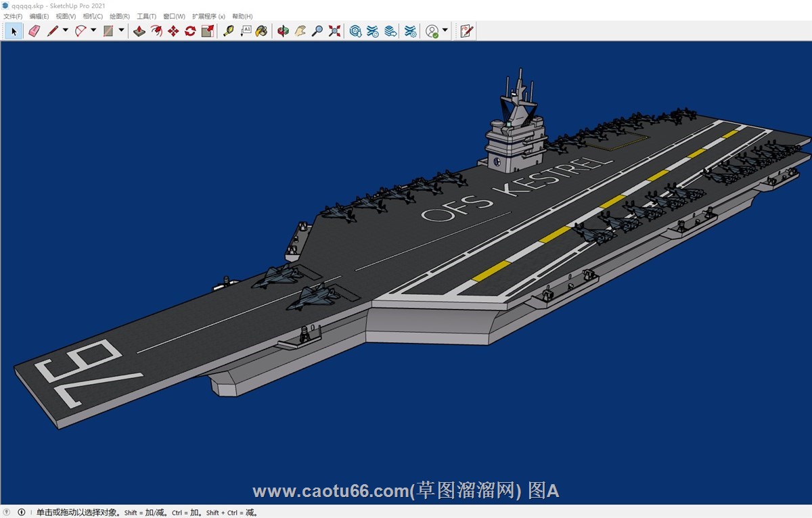The width and height of the screenshot is (812, 518).
Task: Click the Zoom Extents tool
Action: tap(334, 31)
